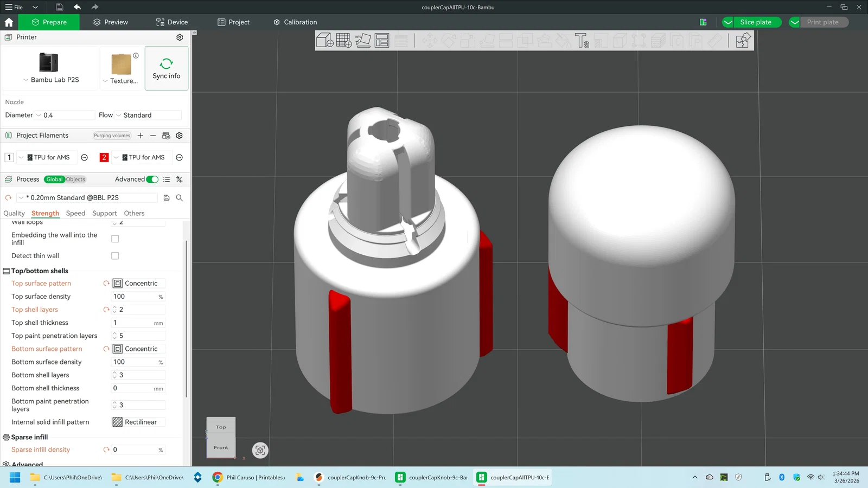
Task: Open the Bottom surface pattern dropdown
Action: [138, 349]
